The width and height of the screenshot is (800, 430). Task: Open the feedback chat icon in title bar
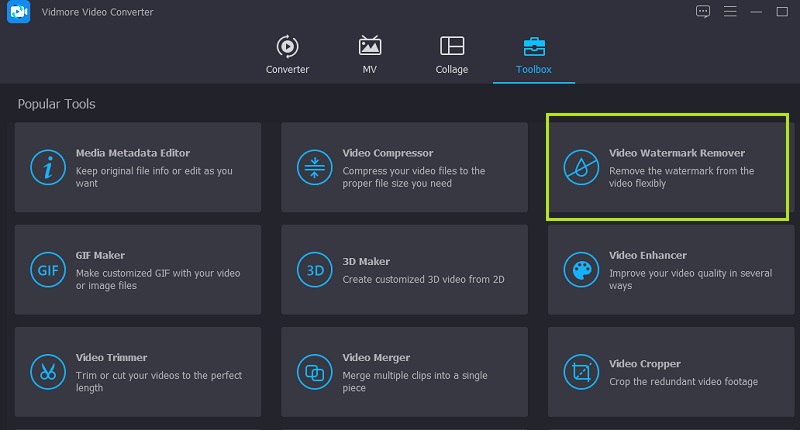click(702, 12)
